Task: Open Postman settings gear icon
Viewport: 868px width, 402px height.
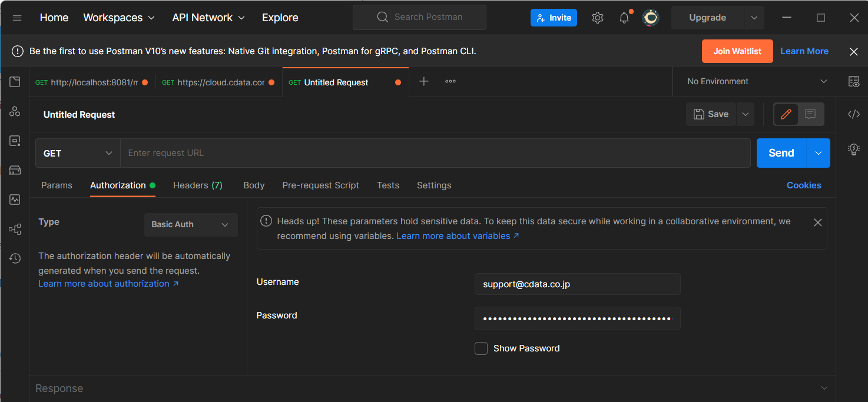Action: [x=598, y=18]
